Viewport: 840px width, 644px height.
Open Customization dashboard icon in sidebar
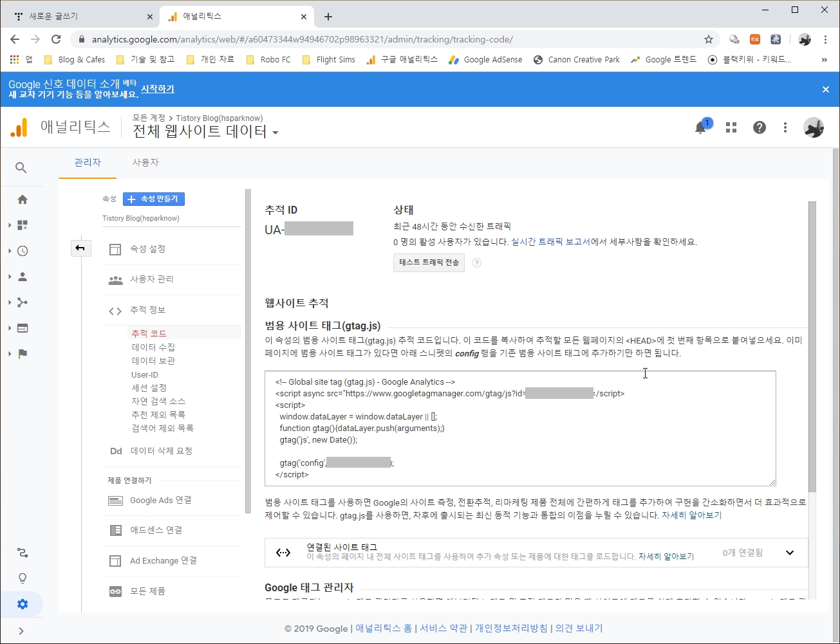(23, 225)
